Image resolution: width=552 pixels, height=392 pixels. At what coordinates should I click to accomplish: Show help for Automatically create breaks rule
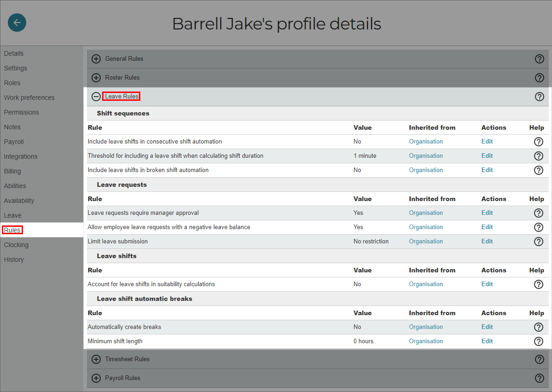[x=539, y=327]
